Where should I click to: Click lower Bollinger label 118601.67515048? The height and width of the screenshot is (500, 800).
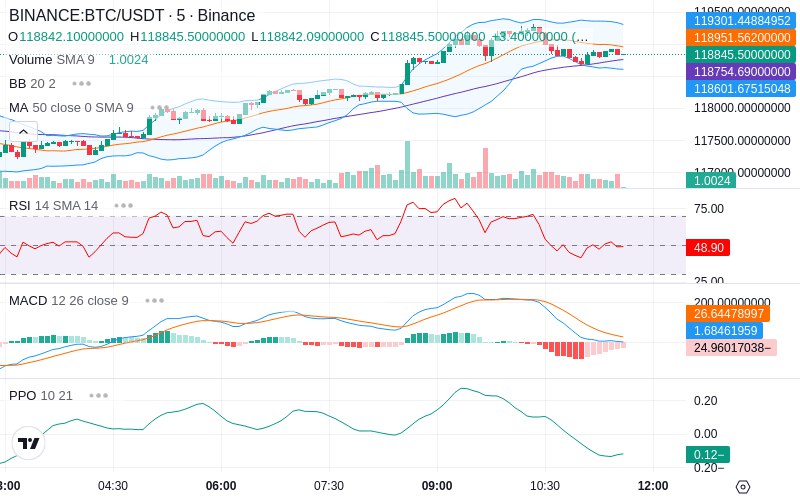click(741, 88)
